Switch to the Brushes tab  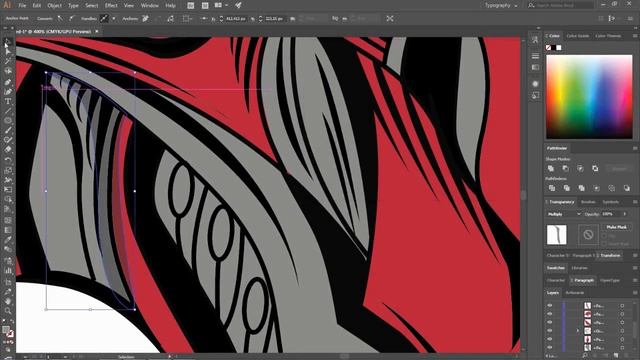588,202
